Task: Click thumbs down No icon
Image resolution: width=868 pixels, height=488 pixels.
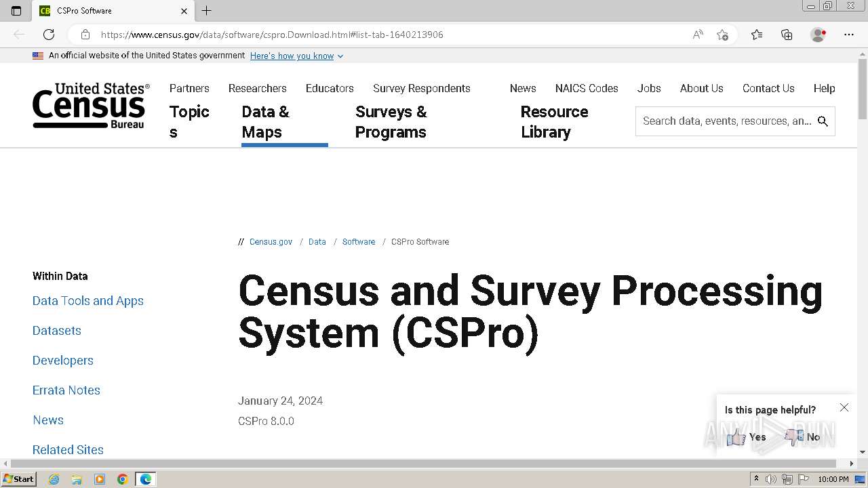Action: click(793, 437)
